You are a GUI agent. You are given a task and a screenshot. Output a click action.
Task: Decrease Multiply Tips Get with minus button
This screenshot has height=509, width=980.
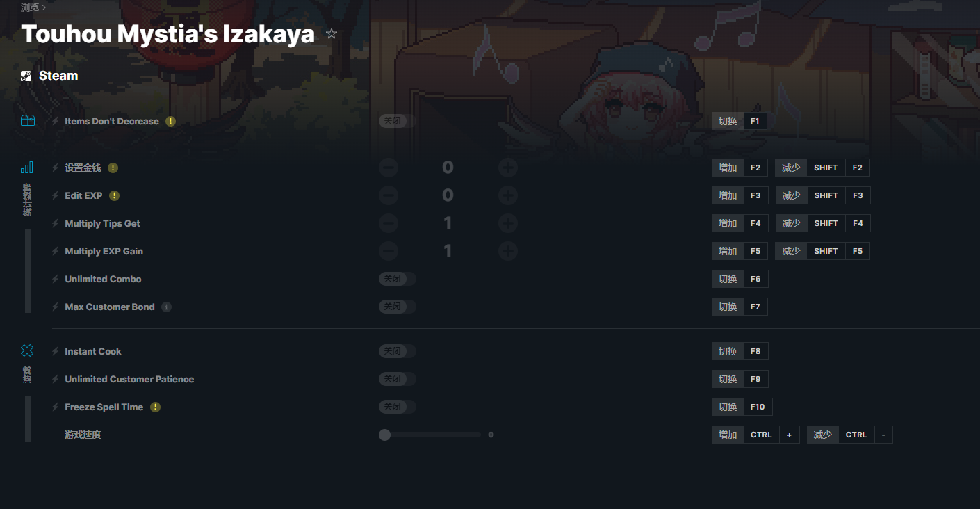(x=389, y=223)
